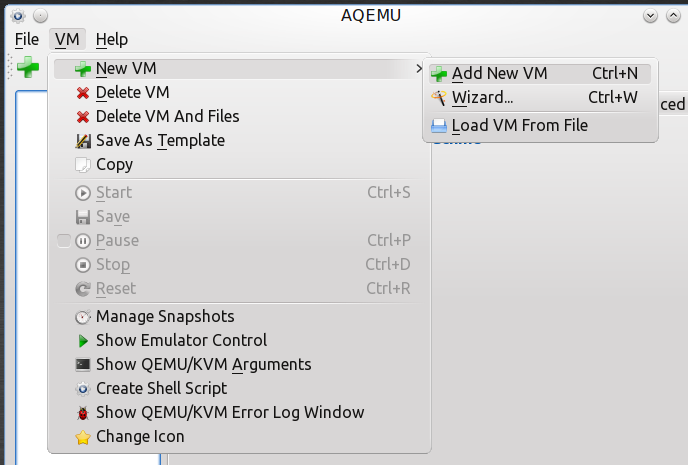
Task: Expand the New VM submenu arrow
Action: 419,68
